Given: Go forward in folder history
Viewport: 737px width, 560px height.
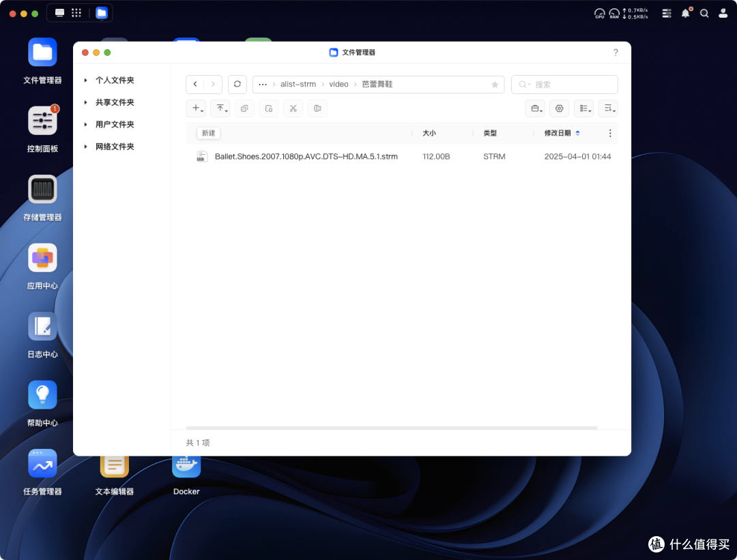Looking at the screenshot, I should coord(213,84).
